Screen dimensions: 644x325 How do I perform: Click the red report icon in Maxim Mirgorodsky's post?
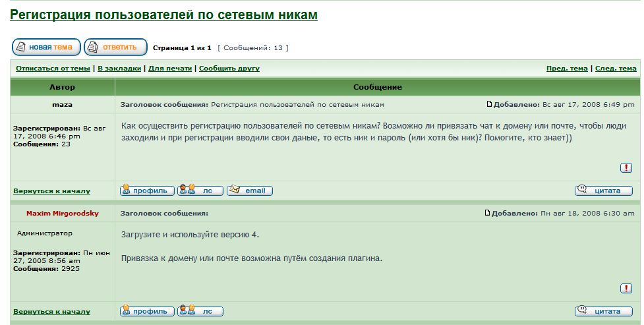pyautogui.click(x=626, y=289)
